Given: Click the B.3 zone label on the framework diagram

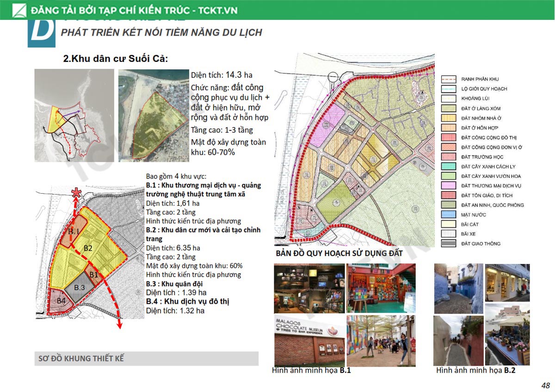Looking at the screenshot, I should 80,288.
